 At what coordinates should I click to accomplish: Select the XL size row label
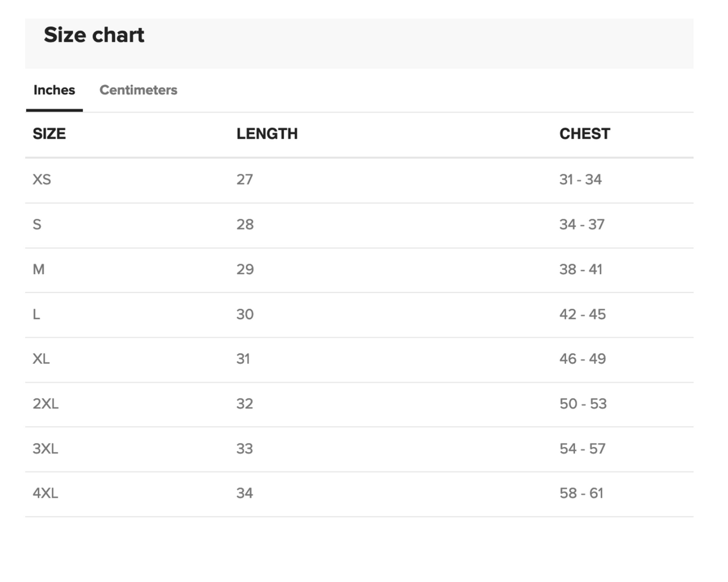tap(41, 359)
